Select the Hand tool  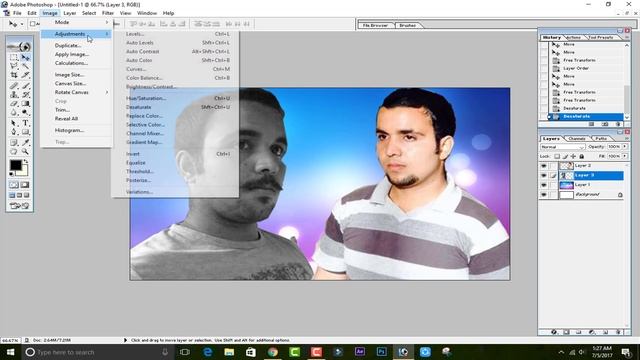(14, 151)
